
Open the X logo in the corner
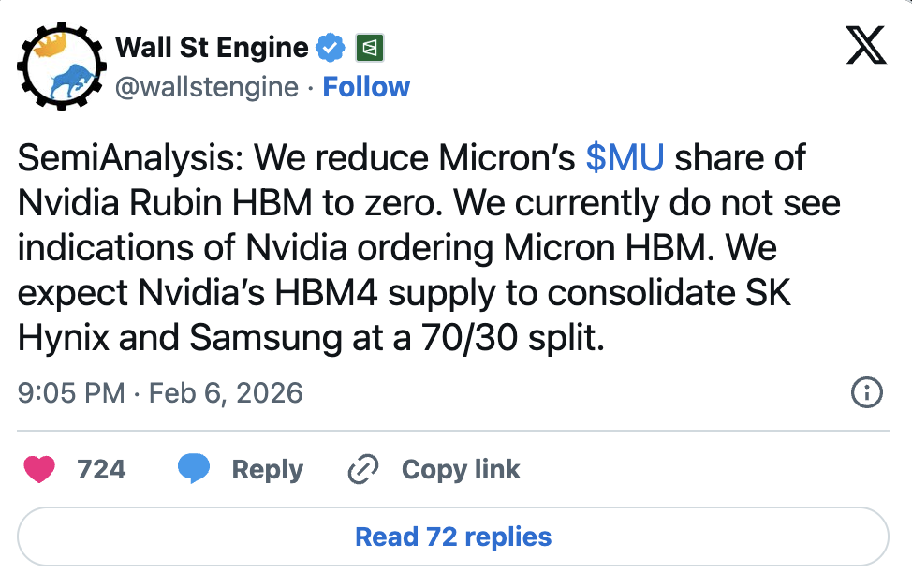(865, 45)
